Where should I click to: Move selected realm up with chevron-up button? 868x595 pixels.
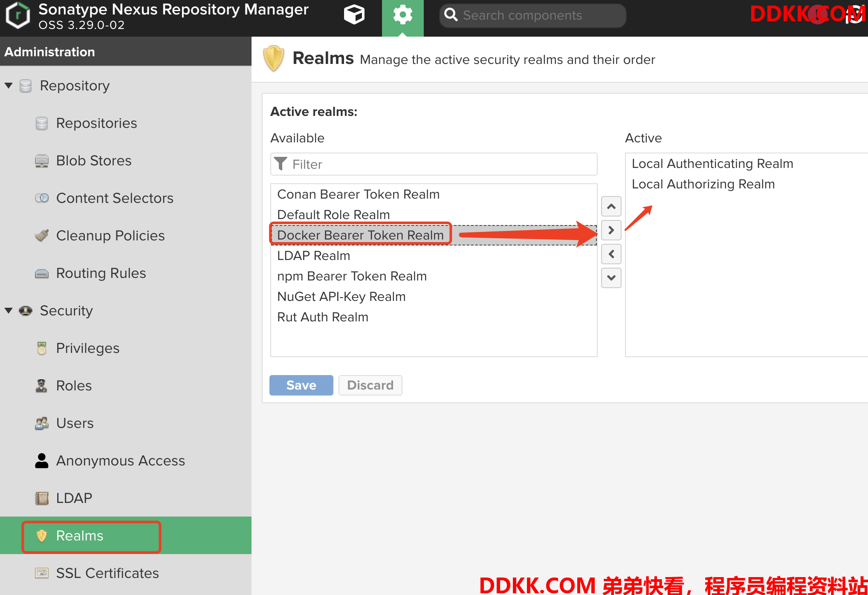coord(611,206)
